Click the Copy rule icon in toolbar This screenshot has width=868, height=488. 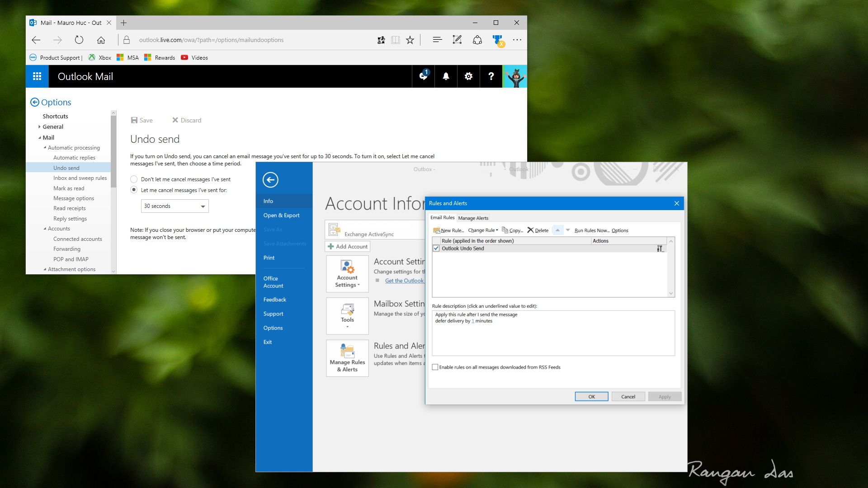[513, 230]
